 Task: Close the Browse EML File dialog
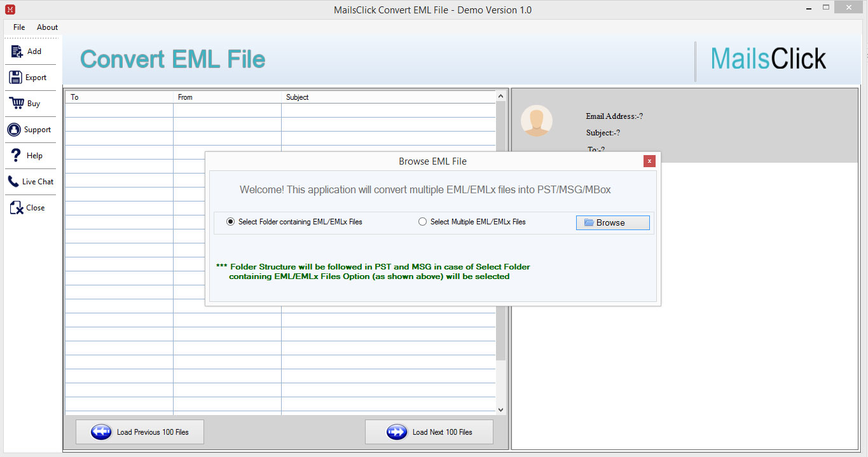649,161
